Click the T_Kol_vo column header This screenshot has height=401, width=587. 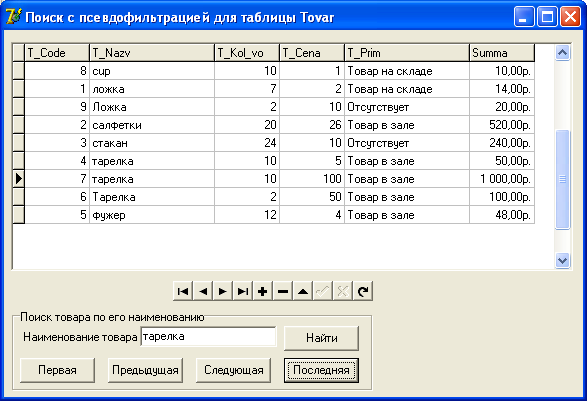pos(247,53)
